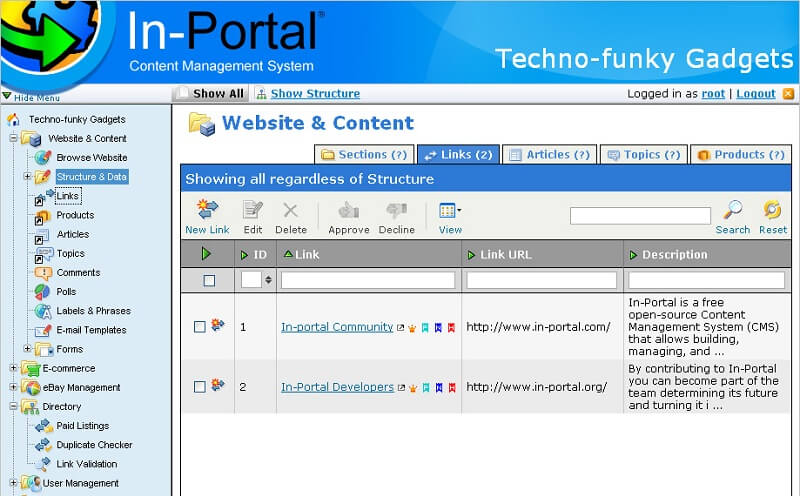Collapse the Website & Content tree node

pyautogui.click(x=14, y=138)
